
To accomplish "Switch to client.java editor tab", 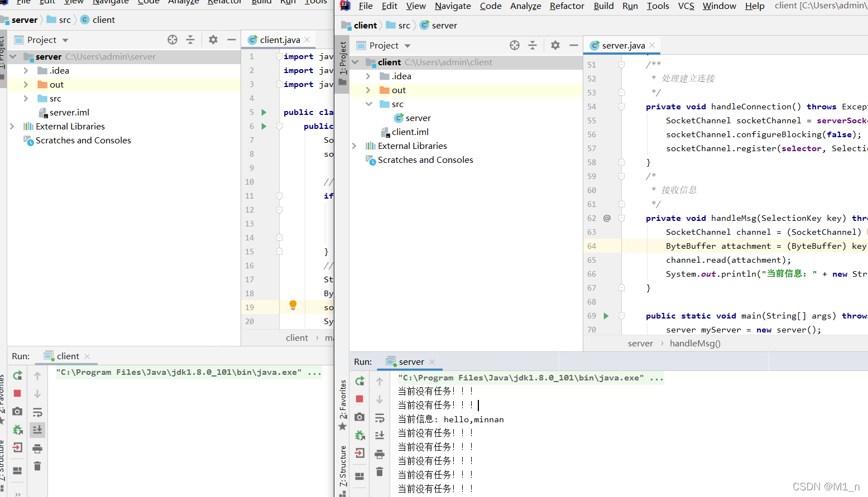I will 280,40.
